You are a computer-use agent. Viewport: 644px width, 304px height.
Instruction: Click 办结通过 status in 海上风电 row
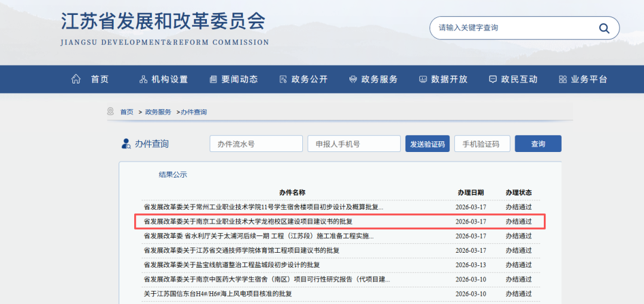519,294
